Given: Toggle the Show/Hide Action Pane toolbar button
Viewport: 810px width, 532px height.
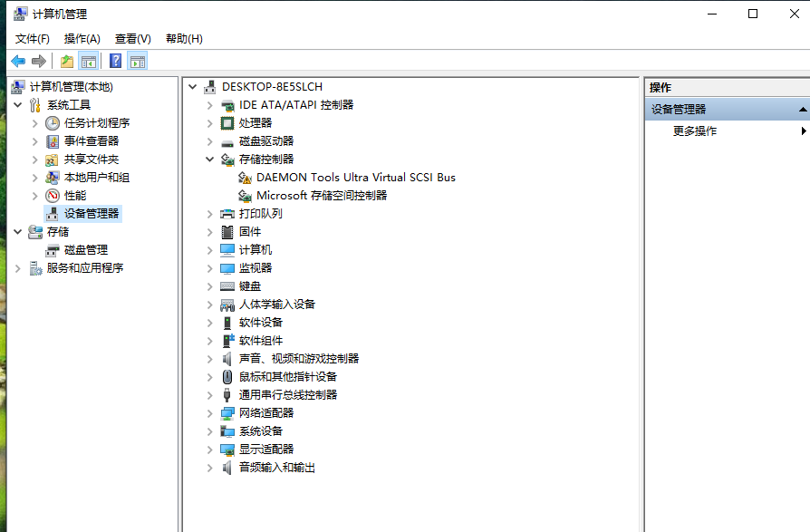Looking at the screenshot, I should pyautogui.click(x=137, y=61).
